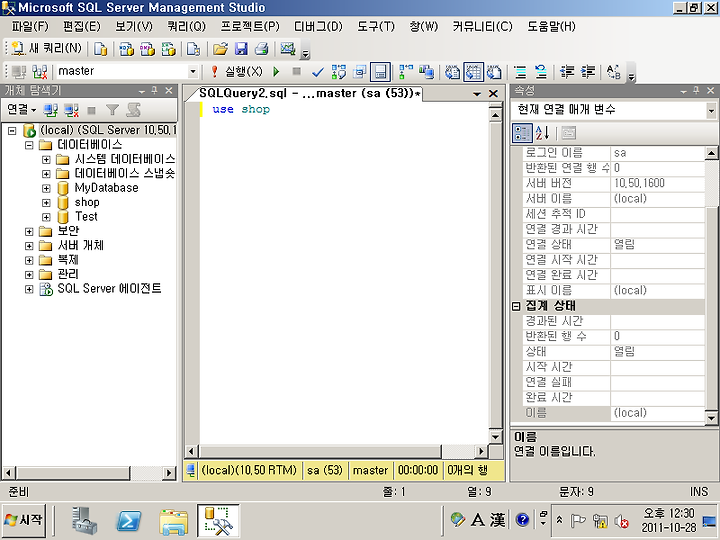Image resolution: width=720 pixels, height=540 pixels.
Task: Collapse the 집계 상태 section
Action: tap(516, 306)
